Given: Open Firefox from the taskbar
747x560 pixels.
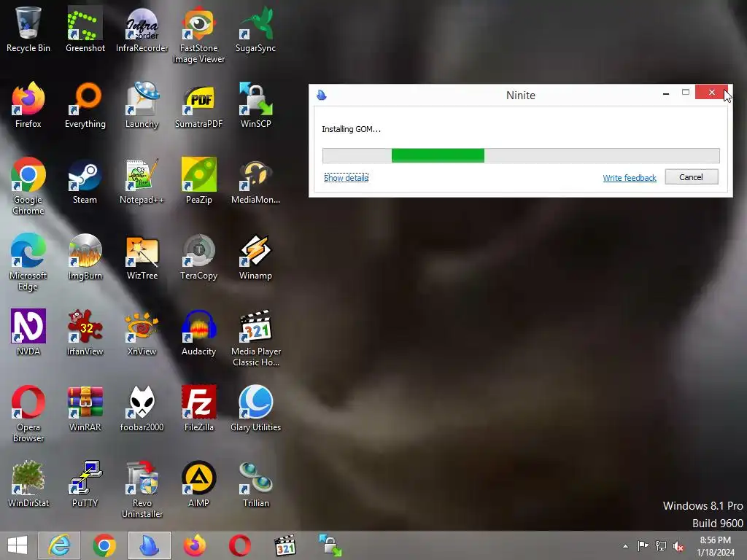Looking at the screenshot, I should pyautogui.click(x=195, y=545).
